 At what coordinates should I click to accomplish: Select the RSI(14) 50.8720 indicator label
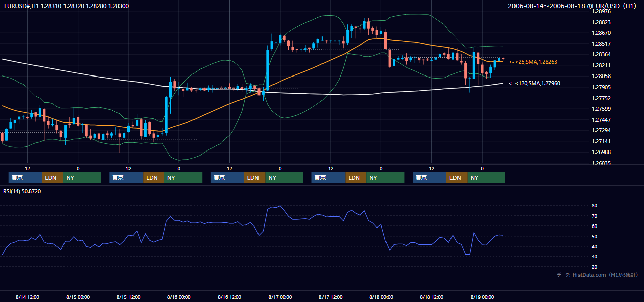pyautogui.click(x=22, y=191)
